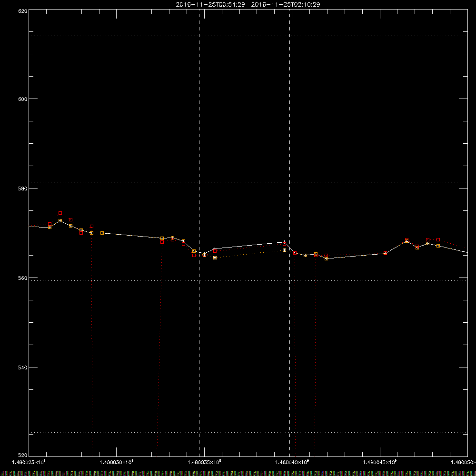The width and height of the screenshot is (476, 476).
Task: Click the first vertical dashed white interval line
Action: [199, 233]
